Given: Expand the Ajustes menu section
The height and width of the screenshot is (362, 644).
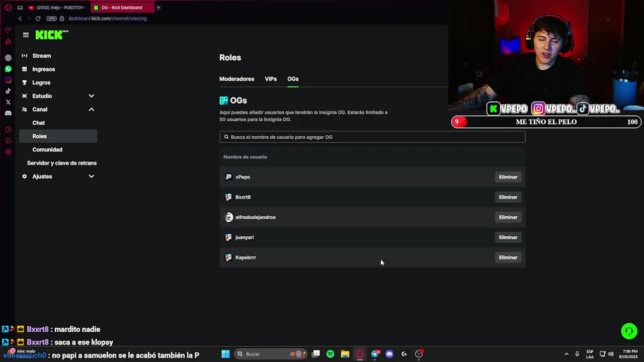Looking at the screenshot, I should 92,176.
